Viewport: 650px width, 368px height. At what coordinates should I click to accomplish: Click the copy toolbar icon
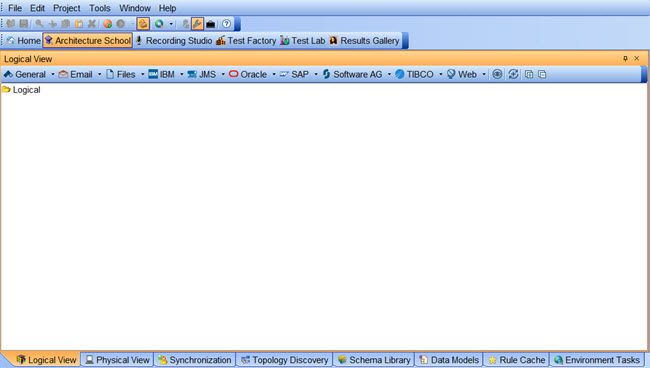(x=65, y=24)
